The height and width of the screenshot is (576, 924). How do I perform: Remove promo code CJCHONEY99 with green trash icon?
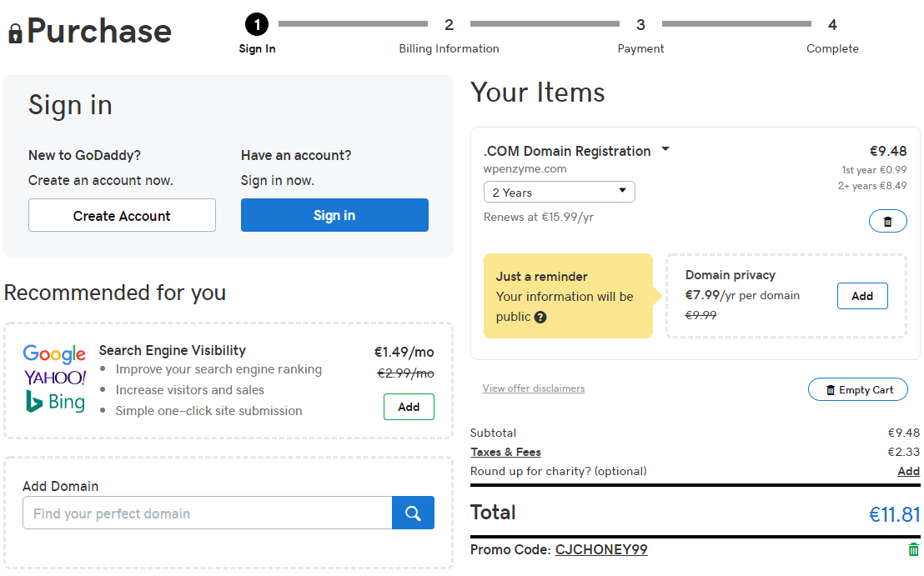point(913,549)
